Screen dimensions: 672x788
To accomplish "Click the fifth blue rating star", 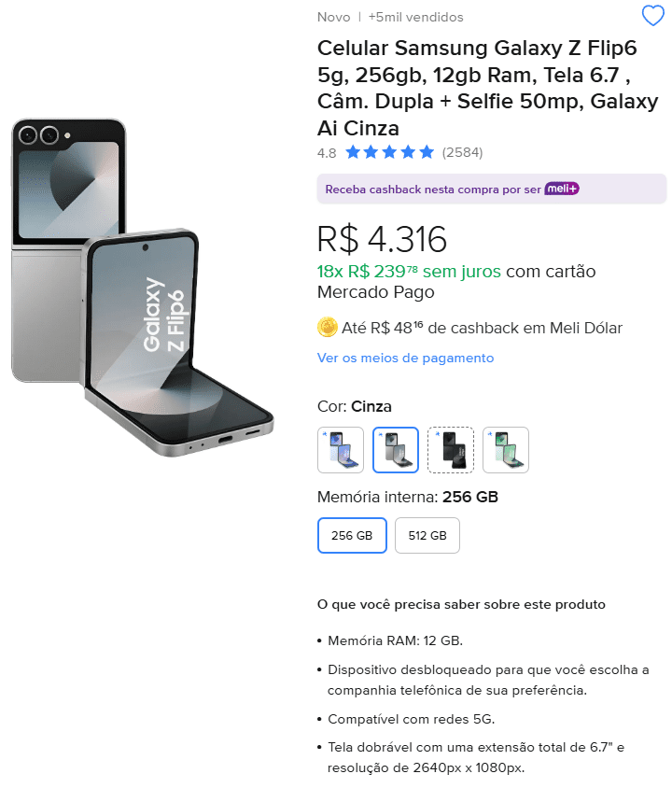I will coord(427,152).
